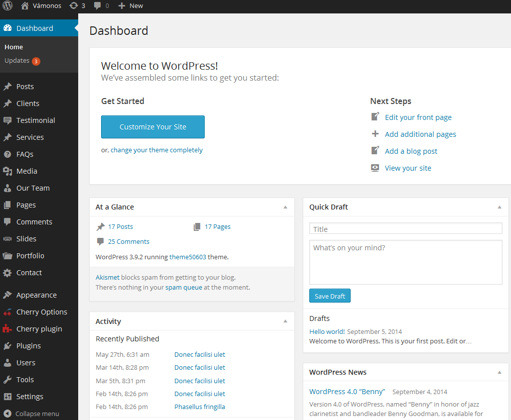Open the Media library via sidebar icon
This screenshot has width=511, height=420.
point(7,171)
